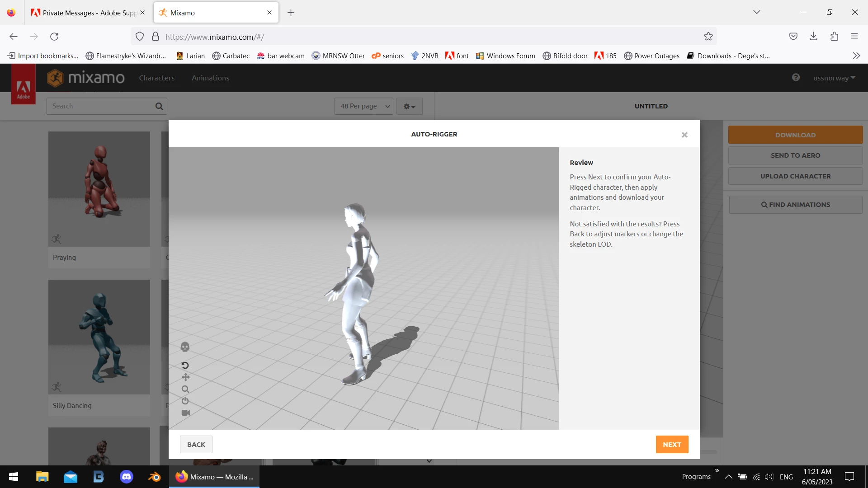Viewport: 868px width, 488px height.
Task: Open the 48 Per page dropdown
Action: click(x=363, y=106)
